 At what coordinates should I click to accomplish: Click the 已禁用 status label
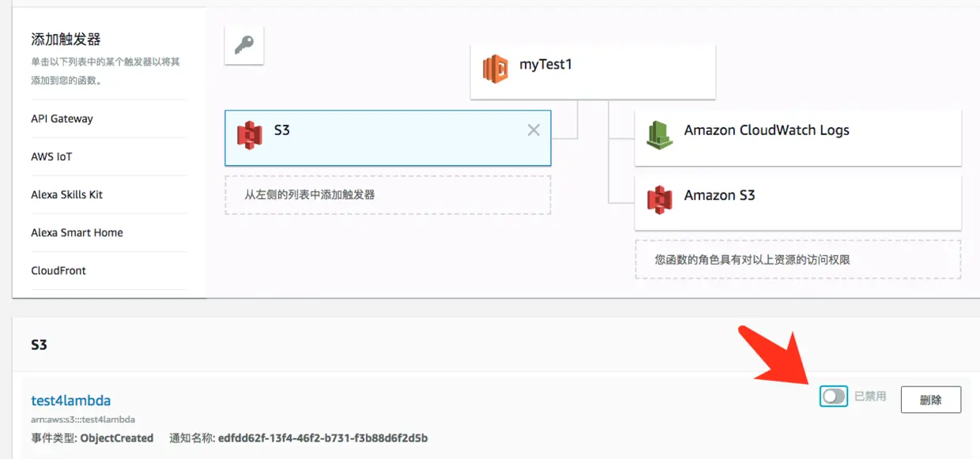click(870, 397)
